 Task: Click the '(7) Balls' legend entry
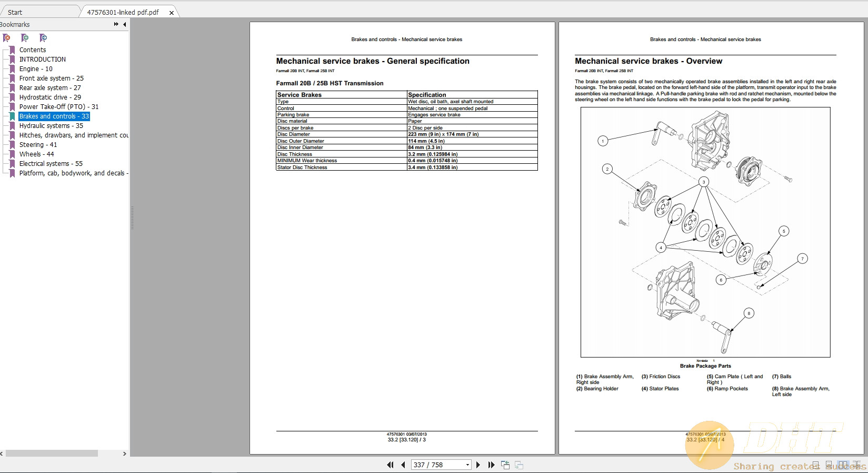(x=782, y=377)
